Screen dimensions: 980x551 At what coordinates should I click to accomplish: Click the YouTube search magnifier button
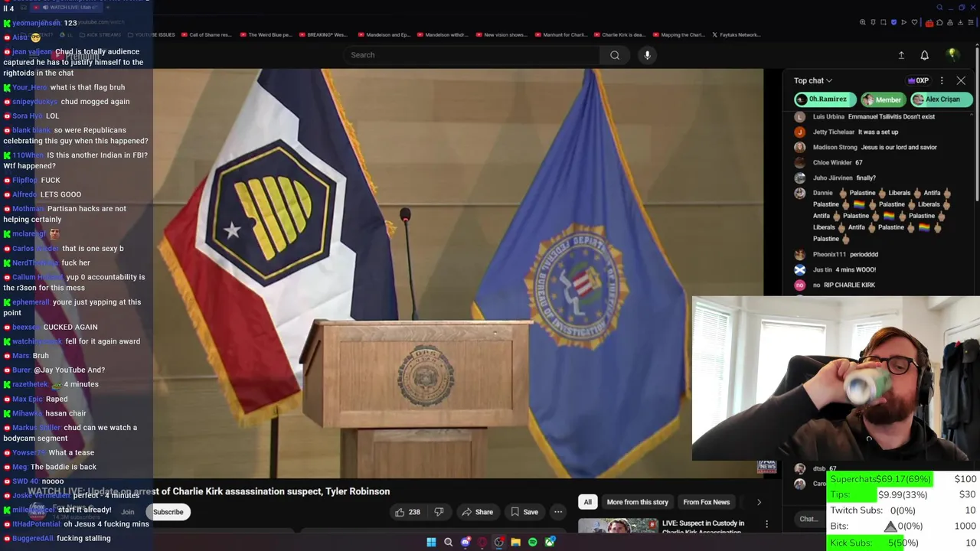click(615, 55)
